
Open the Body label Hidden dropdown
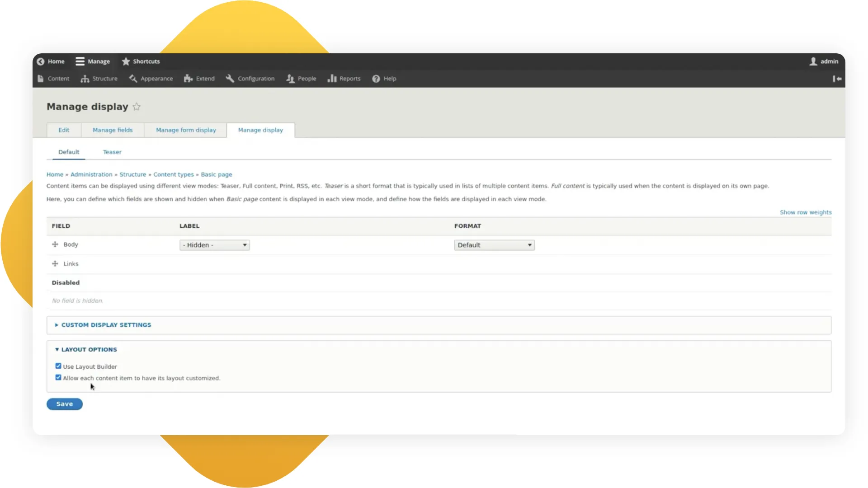pyautogui.click(x=215, y=245)
